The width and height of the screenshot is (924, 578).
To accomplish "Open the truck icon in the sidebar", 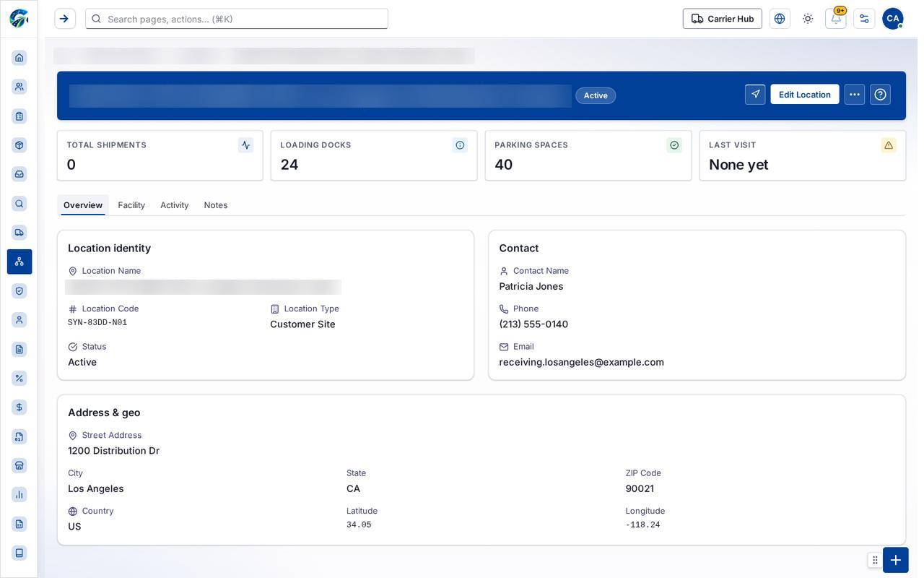I will (x=19, y=233).
